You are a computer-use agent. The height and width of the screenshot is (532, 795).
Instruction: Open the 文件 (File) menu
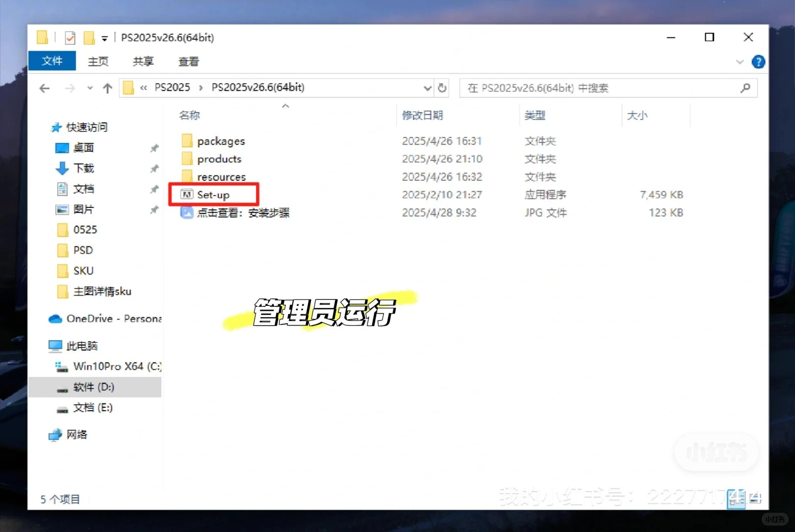point(52,61)
